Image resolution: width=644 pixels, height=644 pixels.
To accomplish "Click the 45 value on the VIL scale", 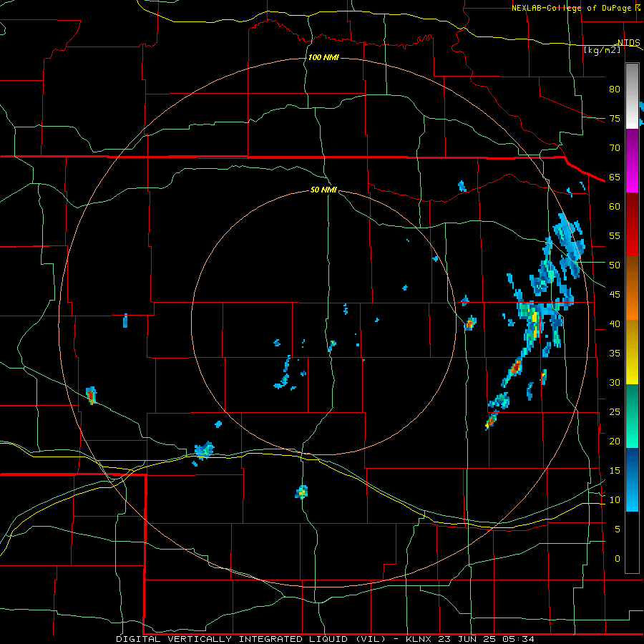I will [615, 295].
